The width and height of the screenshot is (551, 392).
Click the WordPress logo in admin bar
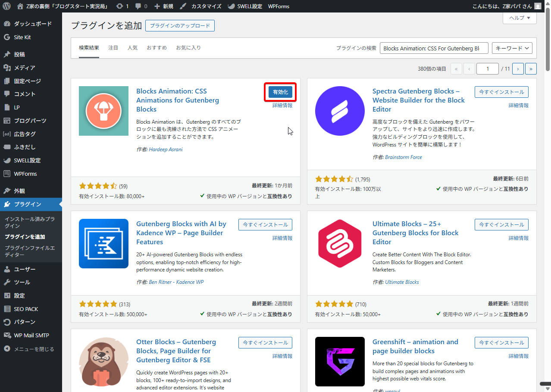(x=6, y=6)
